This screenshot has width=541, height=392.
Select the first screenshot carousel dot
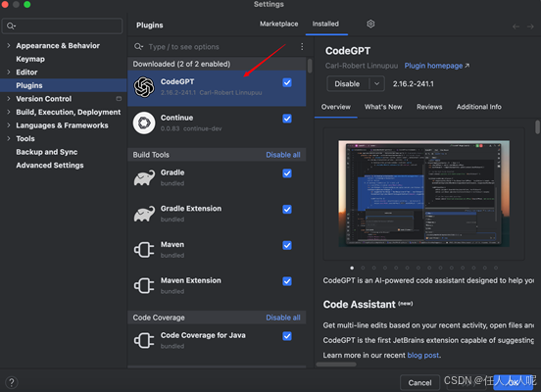click(x=352, y=268)
